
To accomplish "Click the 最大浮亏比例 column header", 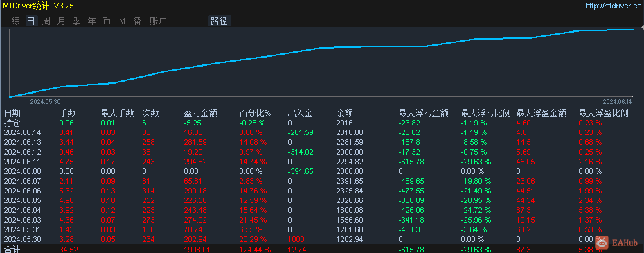I will pos(486,114).
